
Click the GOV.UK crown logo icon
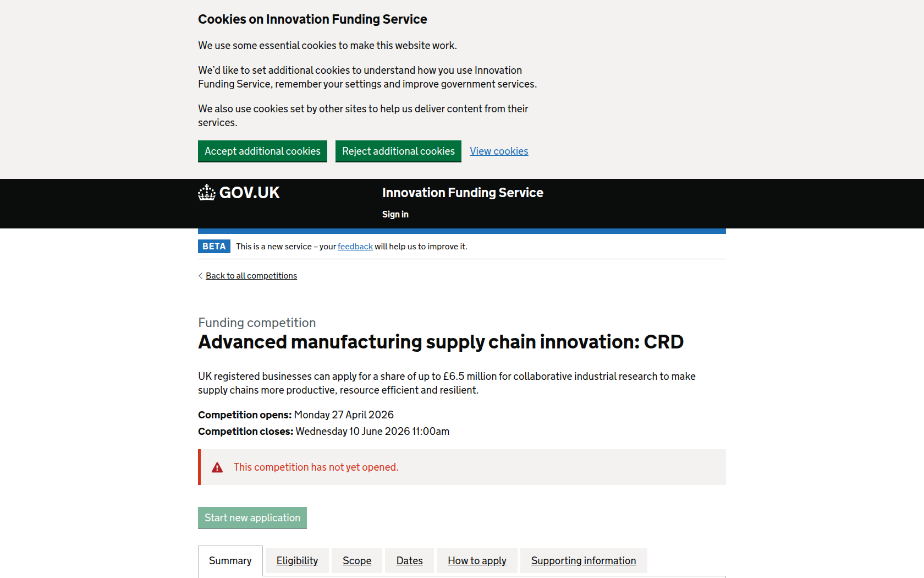207,193
